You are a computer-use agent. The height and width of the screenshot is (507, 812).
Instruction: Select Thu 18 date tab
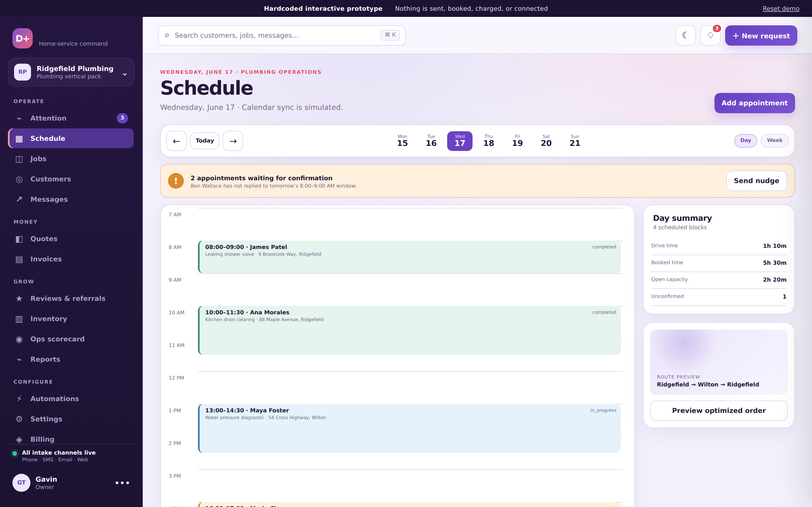click(489, 141)
